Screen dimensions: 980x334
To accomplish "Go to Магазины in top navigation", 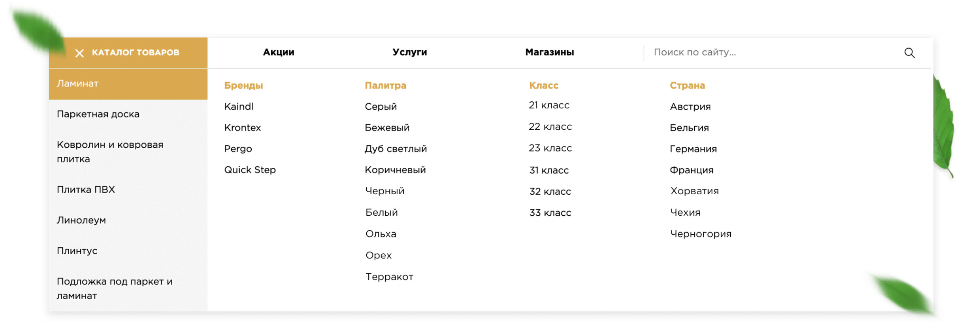I will 549,52.
